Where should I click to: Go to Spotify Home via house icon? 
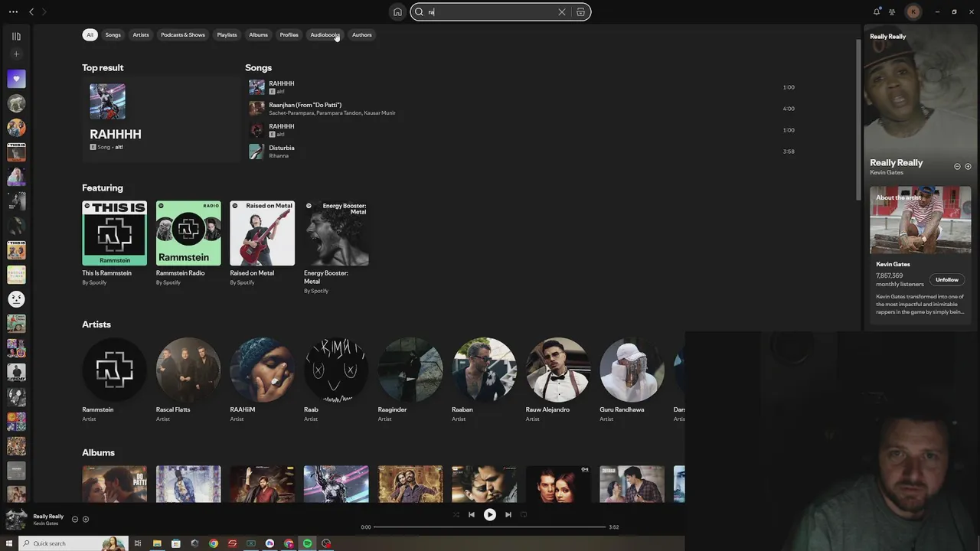click(x=397, y=11)
